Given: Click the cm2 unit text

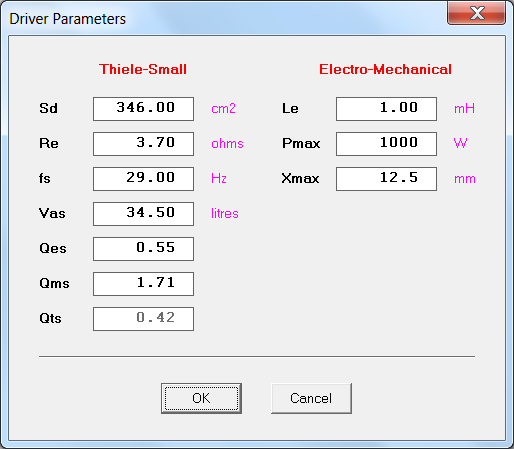Looking at the screenshot, I should point(223,109).
